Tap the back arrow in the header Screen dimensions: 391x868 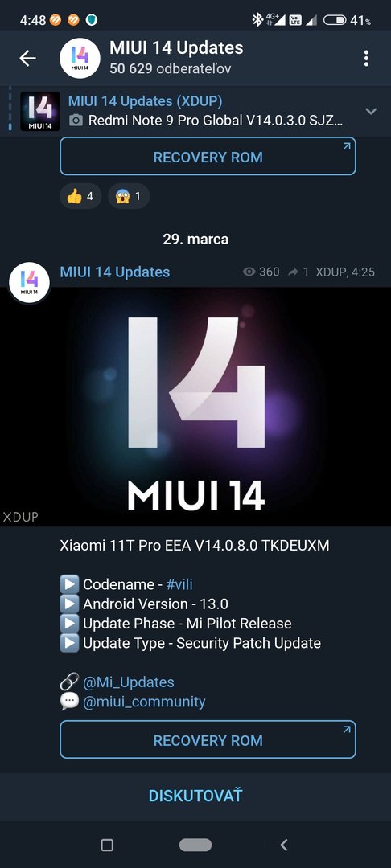(x=27, y=58)
